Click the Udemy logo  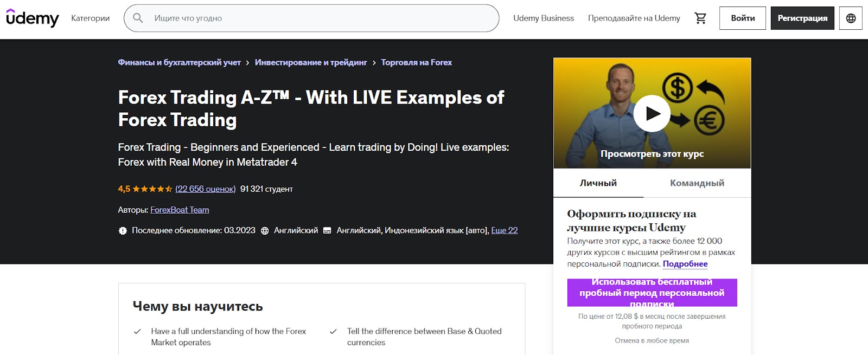click(x=33, y=18)
